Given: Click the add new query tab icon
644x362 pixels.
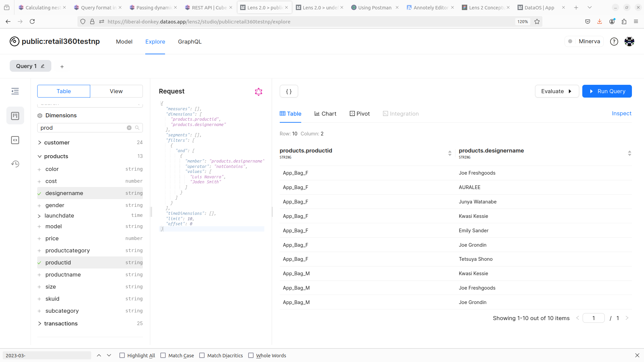Looking at the screenshot, I should click(62, 66).
